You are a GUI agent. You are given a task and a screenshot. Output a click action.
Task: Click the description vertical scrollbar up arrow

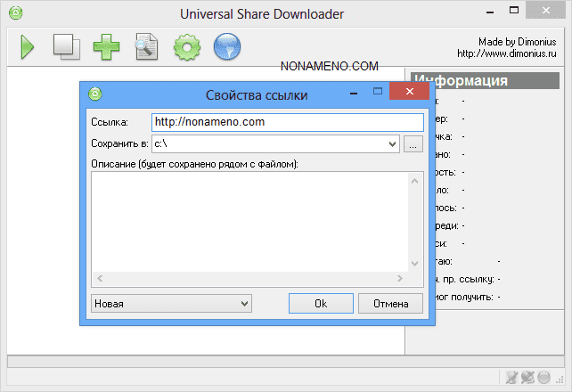tap(414, 181)
